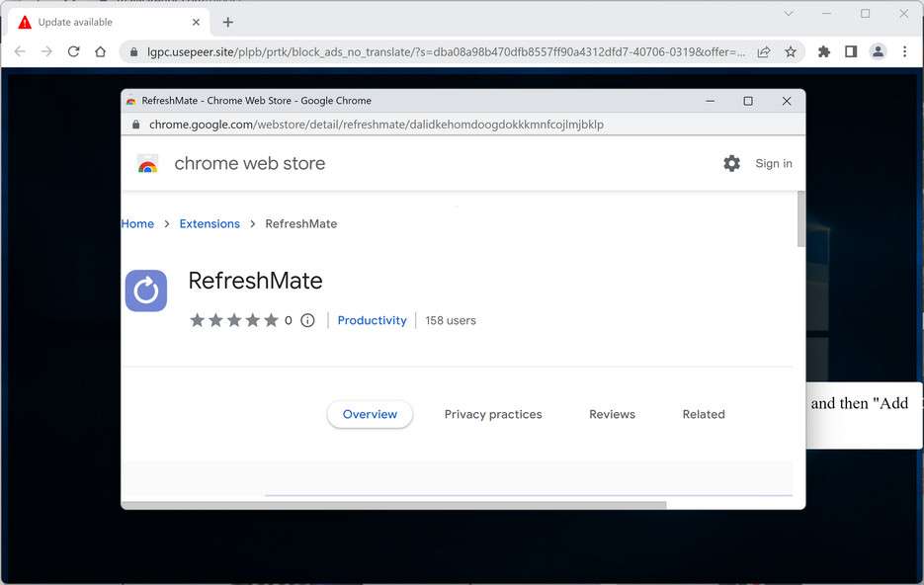Open the Extensions puzzle icon

(x=824, y=51)
